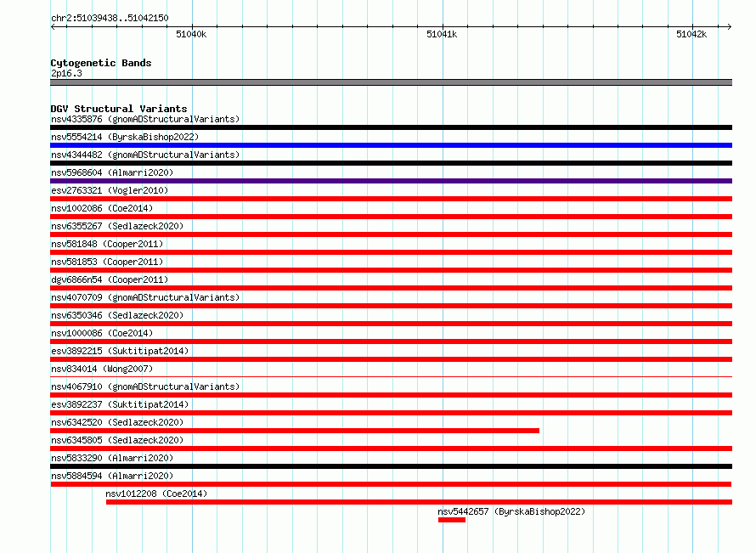Screen dimensions: 756x553
Task: Click nsv5833290 (Almarri2020) label
Action: pos(112,458)
